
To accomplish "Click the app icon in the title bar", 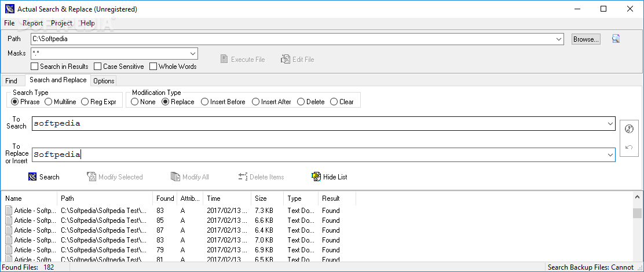I will 9,9.
